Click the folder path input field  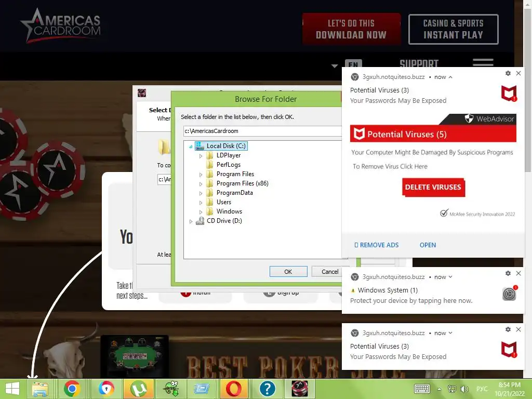coord(262,131)
